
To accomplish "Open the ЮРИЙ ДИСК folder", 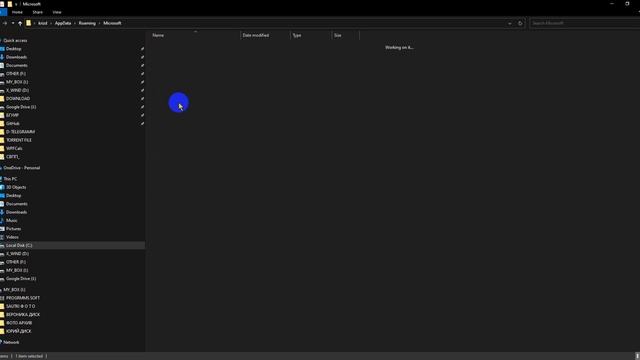I will coord(18,331).
